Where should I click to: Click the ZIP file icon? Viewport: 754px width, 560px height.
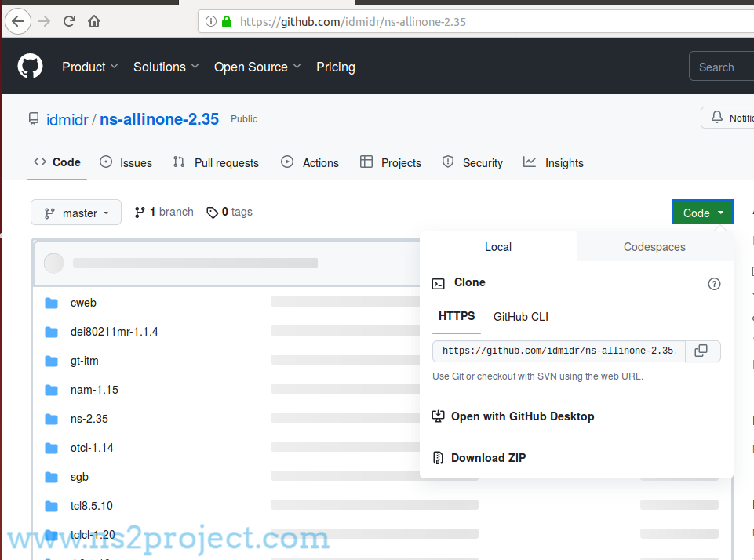(x=438, y=457)
